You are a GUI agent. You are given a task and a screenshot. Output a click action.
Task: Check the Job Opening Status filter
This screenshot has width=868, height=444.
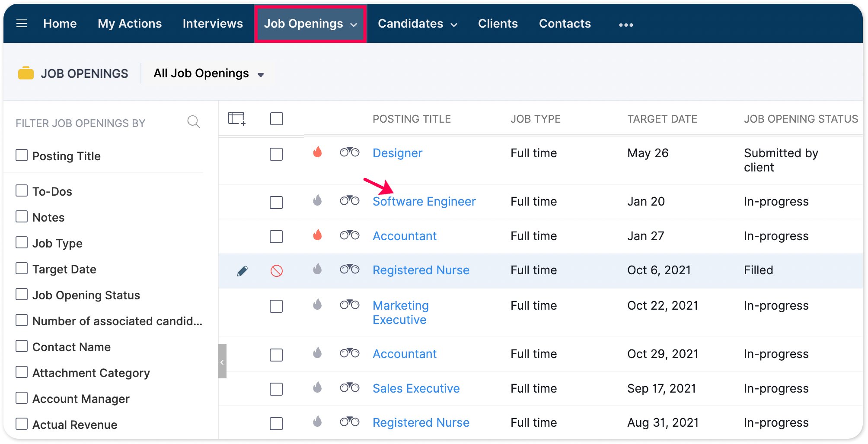click(x=22, y=294)
